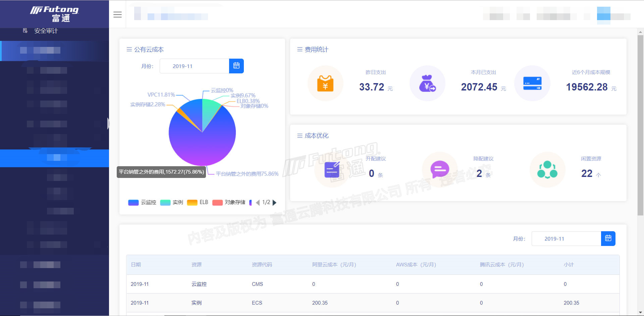
Task: Click the vertical scrollbar thumb
Action: pos(640,125)
